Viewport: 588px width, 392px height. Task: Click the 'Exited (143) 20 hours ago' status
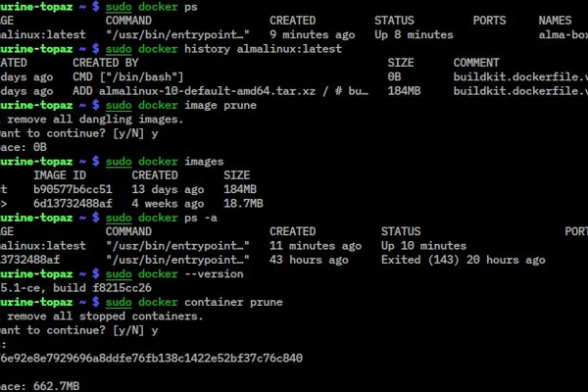pyautogui.click(x=464, y=260)
